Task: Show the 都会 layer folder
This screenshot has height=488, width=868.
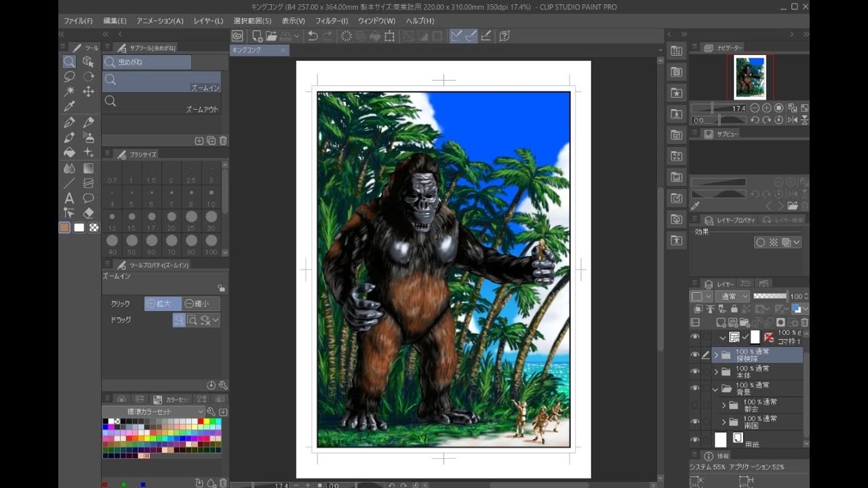Action: coord(694,405)
